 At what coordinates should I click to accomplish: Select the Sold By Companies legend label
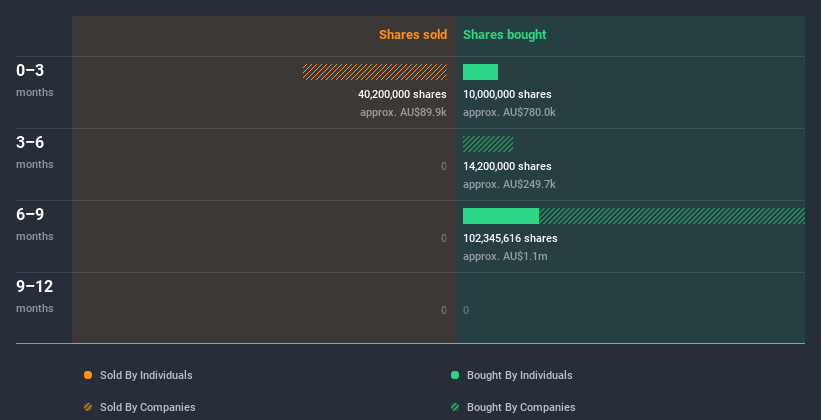point(148,407)
